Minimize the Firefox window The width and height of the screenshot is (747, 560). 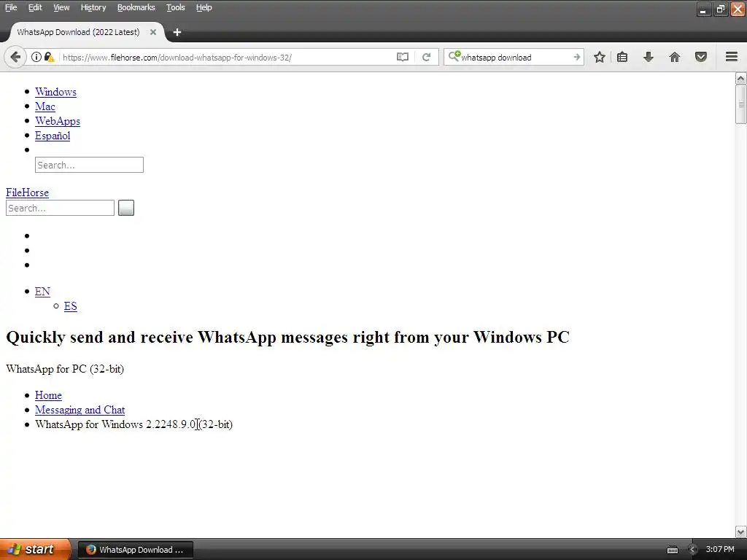(703, 9)
